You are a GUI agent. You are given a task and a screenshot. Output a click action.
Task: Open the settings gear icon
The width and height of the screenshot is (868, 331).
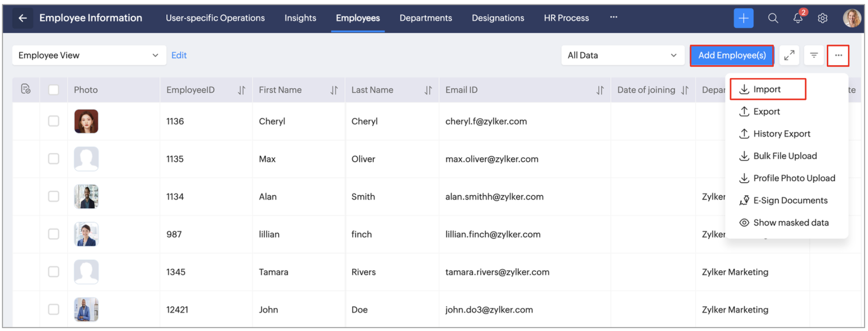click(x=822, y=18)
